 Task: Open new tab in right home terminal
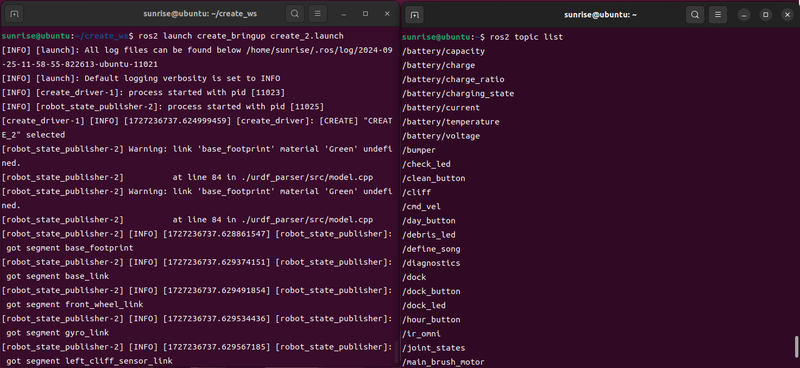(415, 15)
